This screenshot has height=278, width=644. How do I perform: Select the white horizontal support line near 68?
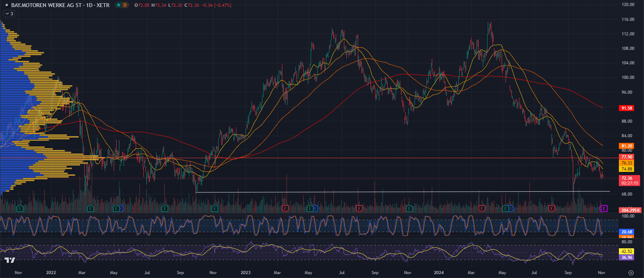point(402,192)
